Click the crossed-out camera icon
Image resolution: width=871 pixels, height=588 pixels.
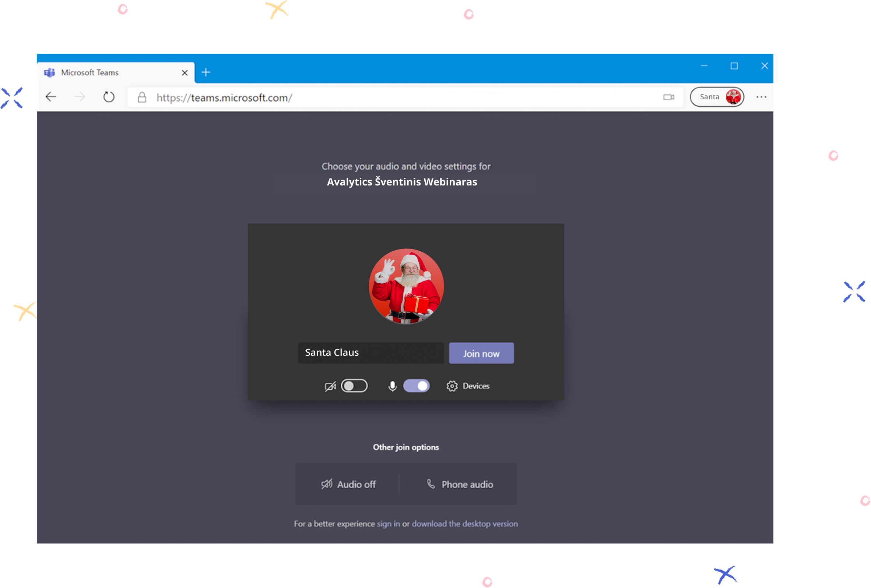pyautogui.click(x=330, y=386)
